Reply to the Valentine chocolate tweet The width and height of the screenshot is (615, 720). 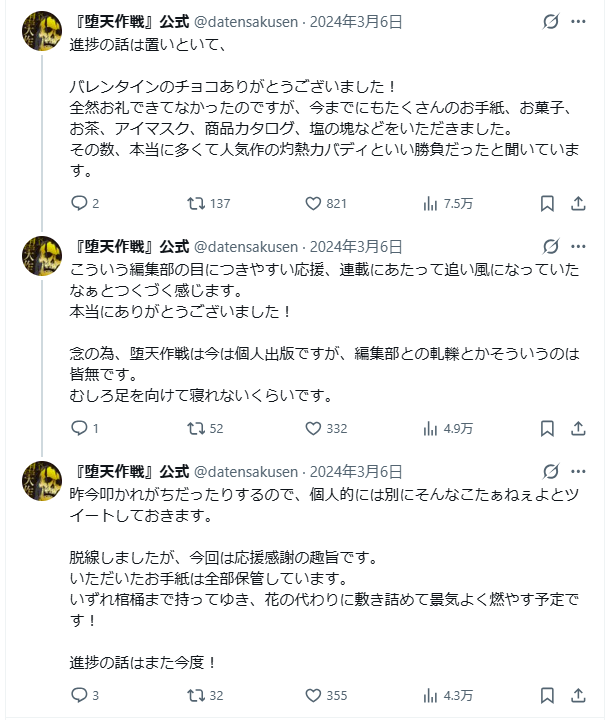click(x=80, y=203)
